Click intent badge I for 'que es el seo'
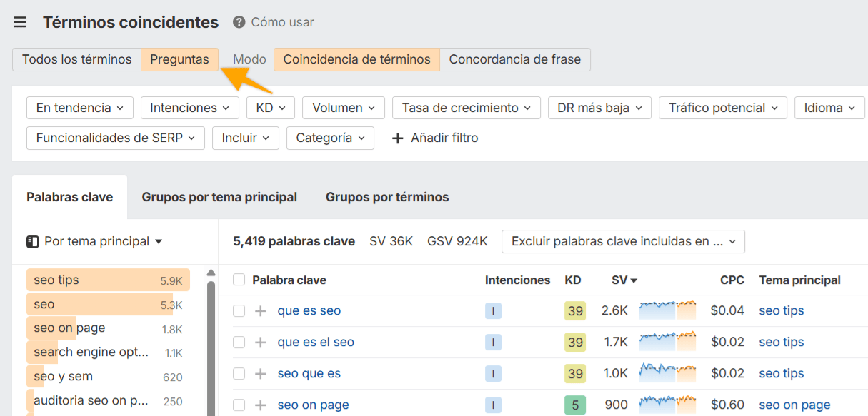Image resolution: width=868 pixels, height=416 pixels. (x=493, y=343)
